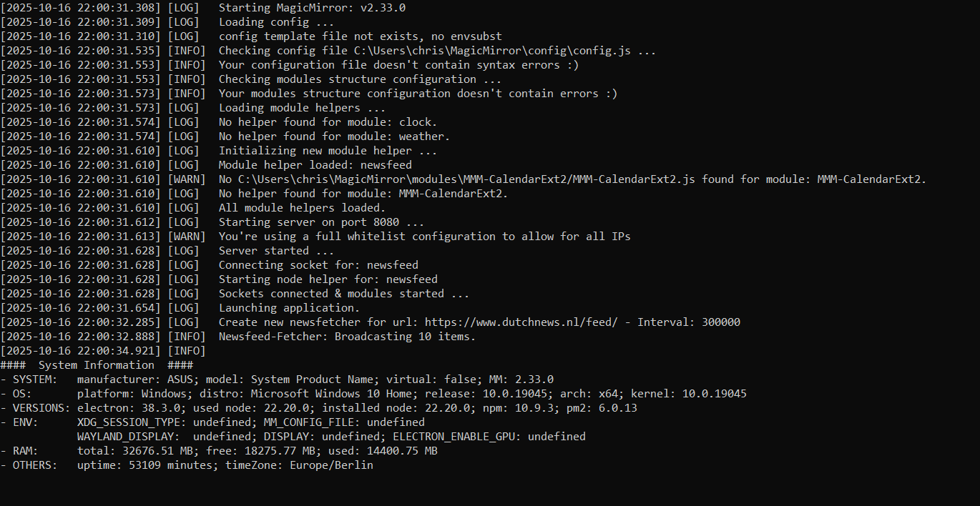
Task: Click the timeZone Europe/Berlin text
Action: click(x=300, y=465)
